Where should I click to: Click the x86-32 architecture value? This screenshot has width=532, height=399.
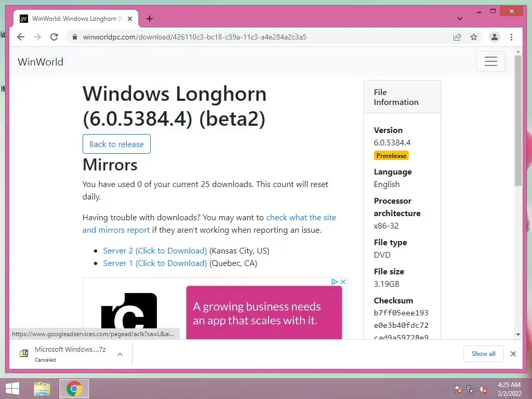(x=386, y=225)
